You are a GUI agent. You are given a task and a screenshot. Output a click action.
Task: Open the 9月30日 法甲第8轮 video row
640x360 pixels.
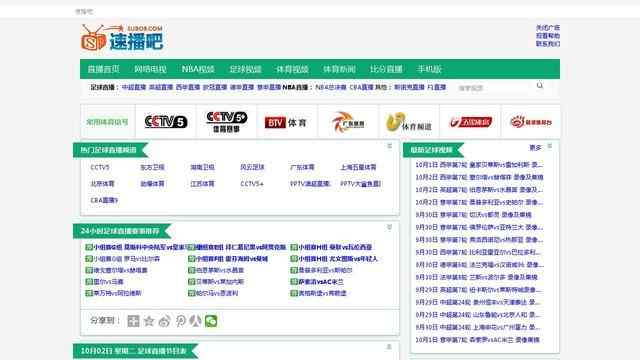tap(476, 277)
